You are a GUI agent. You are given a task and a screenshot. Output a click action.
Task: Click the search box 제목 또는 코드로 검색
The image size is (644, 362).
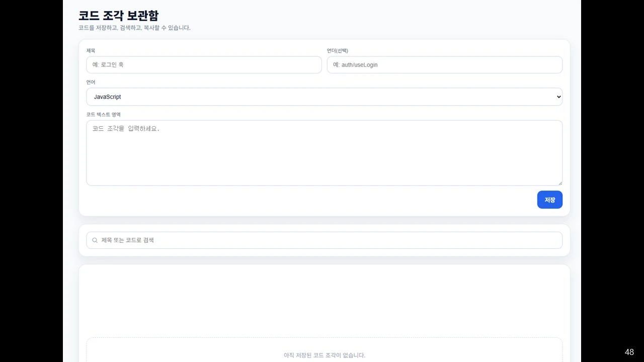[x=325, y=240]
